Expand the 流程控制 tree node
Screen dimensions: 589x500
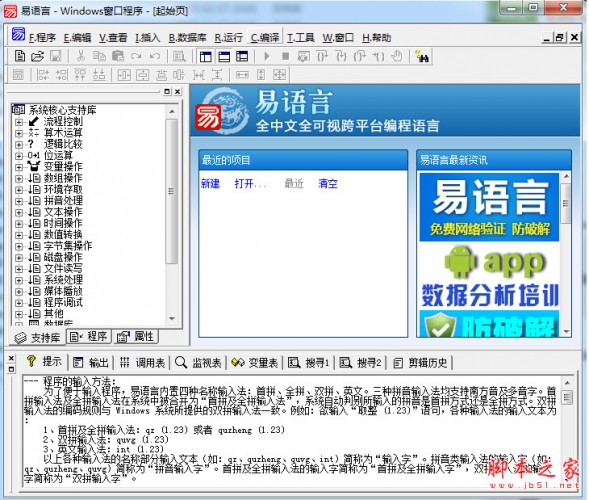[18, 122]
